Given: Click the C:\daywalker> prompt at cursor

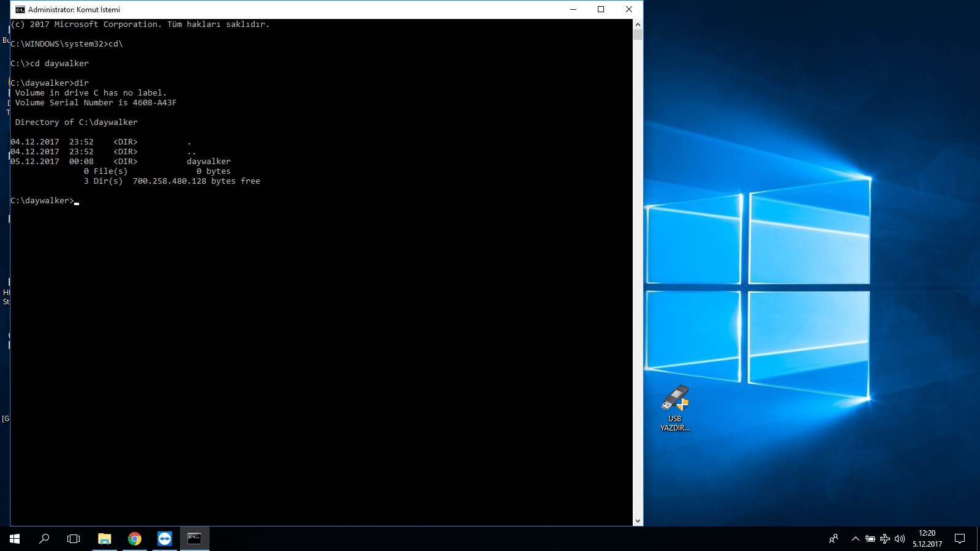Looking at the screenshot, I should tap(42, 201).
